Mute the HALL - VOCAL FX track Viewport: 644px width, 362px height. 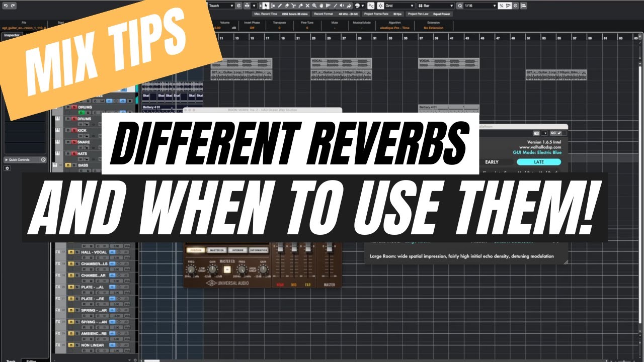tap(71, 252)
